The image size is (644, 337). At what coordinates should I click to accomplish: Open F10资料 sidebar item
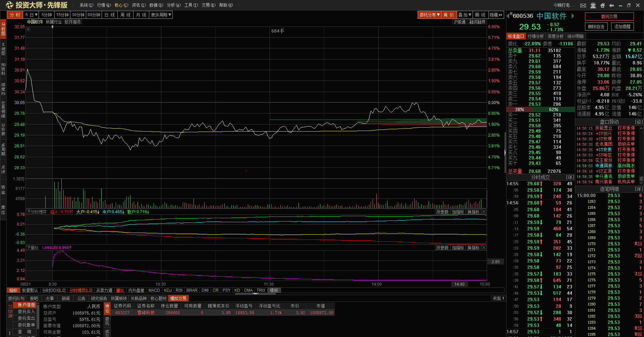[3, 69]
